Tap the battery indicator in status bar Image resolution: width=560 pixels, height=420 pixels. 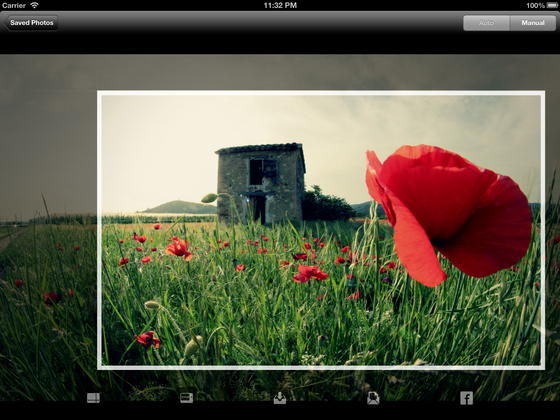click(x=552, y=5)
